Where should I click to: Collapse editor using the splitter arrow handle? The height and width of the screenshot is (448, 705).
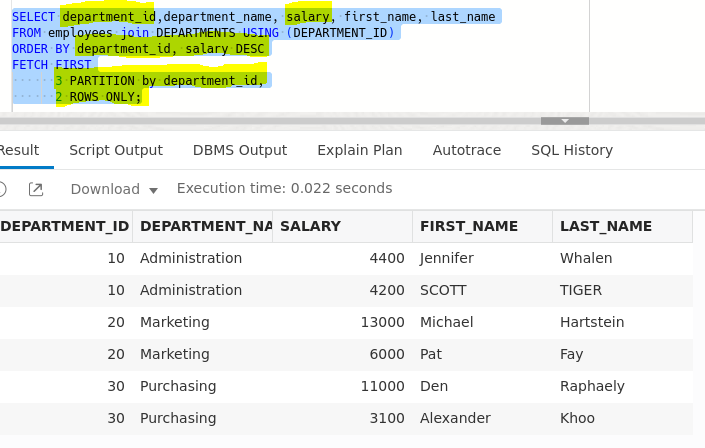pyautogui.click(x=565, y=121)
